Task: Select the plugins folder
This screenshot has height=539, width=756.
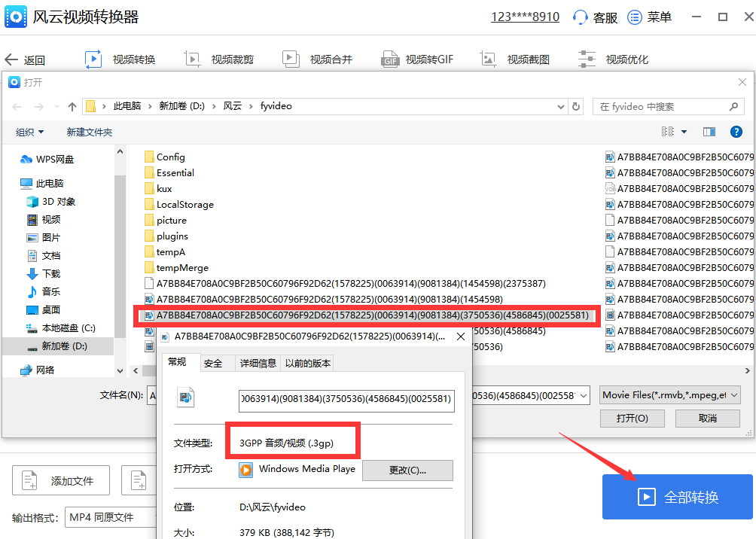Action: pyautogui.click(x=166, y=236)
